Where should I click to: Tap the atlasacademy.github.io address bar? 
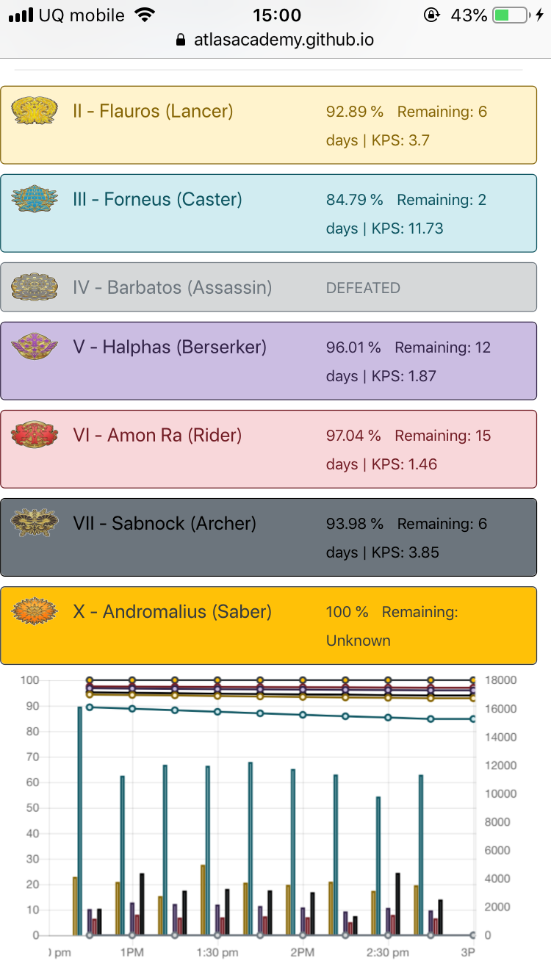284,40
